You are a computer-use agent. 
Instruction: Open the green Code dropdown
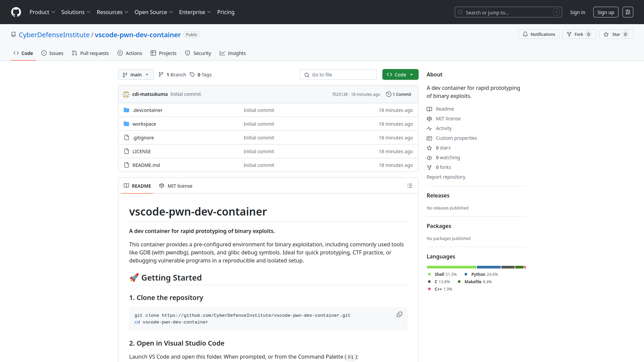pos(400,74)
